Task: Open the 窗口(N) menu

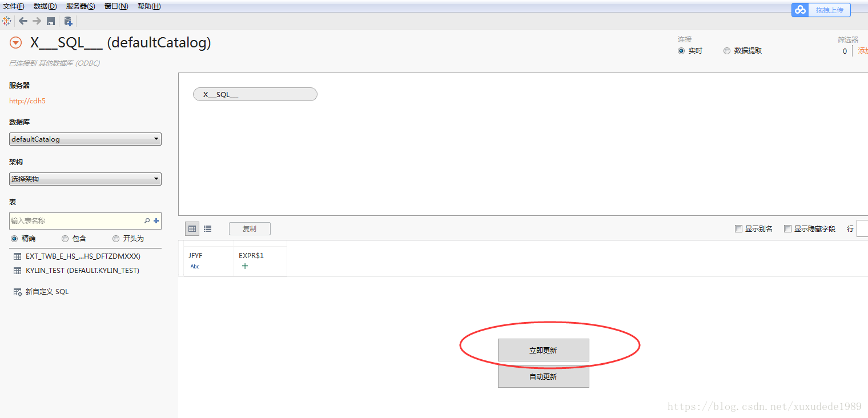Action: pyautogui.click(x=116, y=6)
